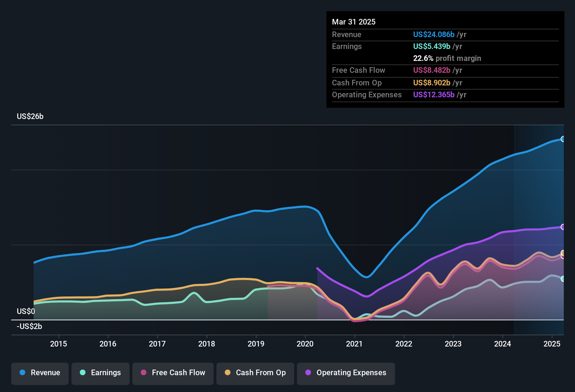575x392 pixels.
Task: Click the Revenue endpoint marker at chart's right edge
Action: coord(563,139)
